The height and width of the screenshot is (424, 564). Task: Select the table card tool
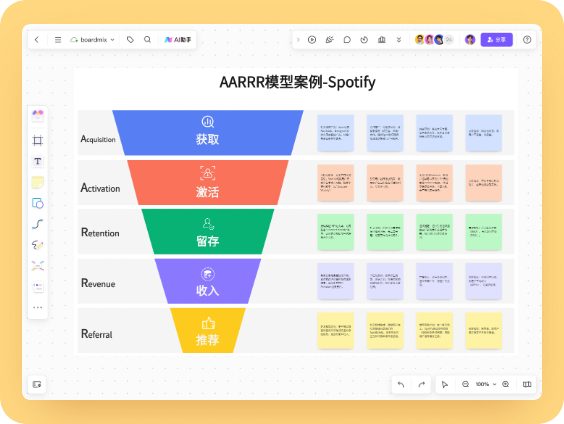pyautogui.click(x=38, y=287)
